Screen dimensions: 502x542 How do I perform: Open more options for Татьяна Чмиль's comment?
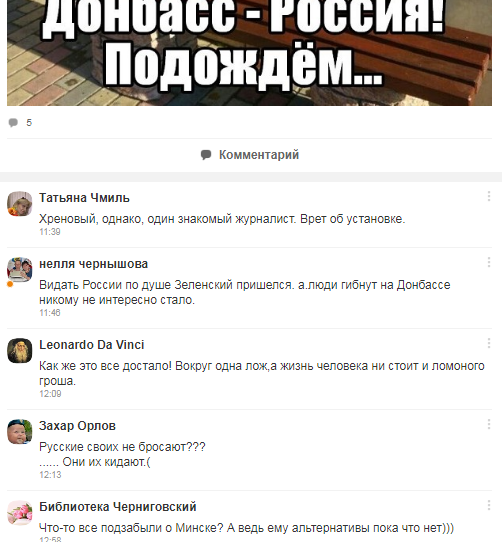click(x=489, y=196)
